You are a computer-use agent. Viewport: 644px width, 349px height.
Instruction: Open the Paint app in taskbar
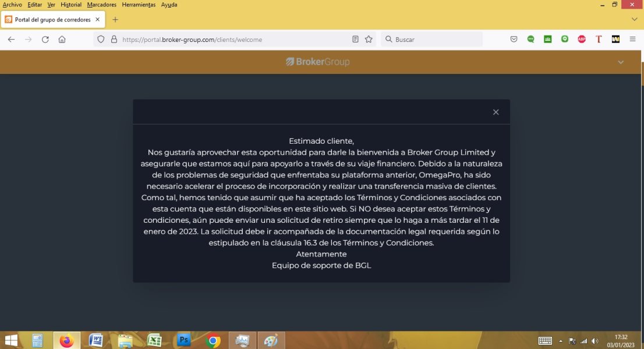(271, 340)
